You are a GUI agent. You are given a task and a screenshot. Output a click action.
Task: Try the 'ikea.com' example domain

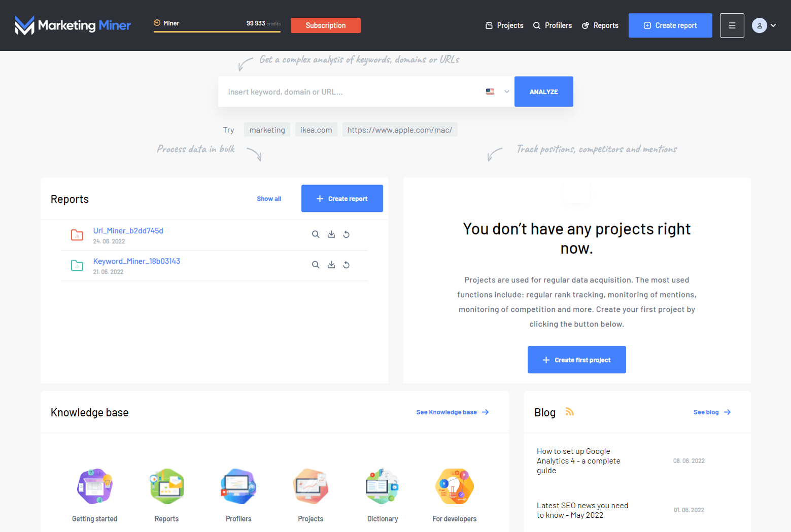click(x=316, y=130)
